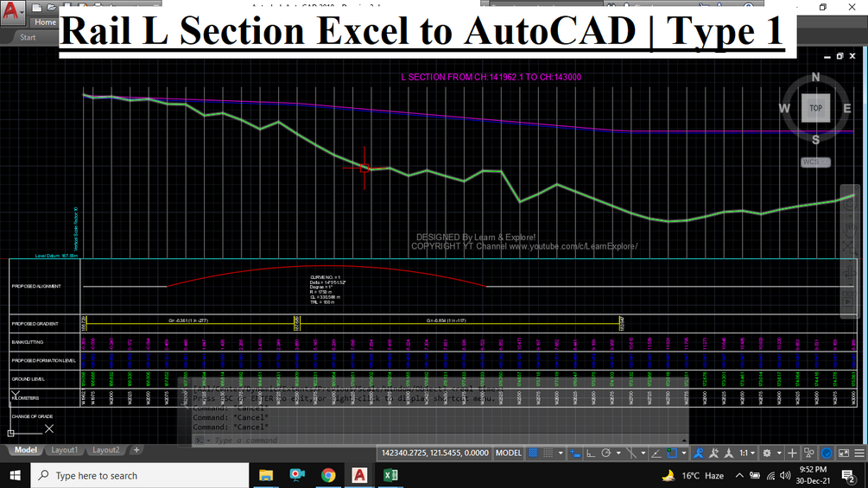Rotate view to East on ViewCube compass
Screen dimensions: 868x488
(847, 109)
